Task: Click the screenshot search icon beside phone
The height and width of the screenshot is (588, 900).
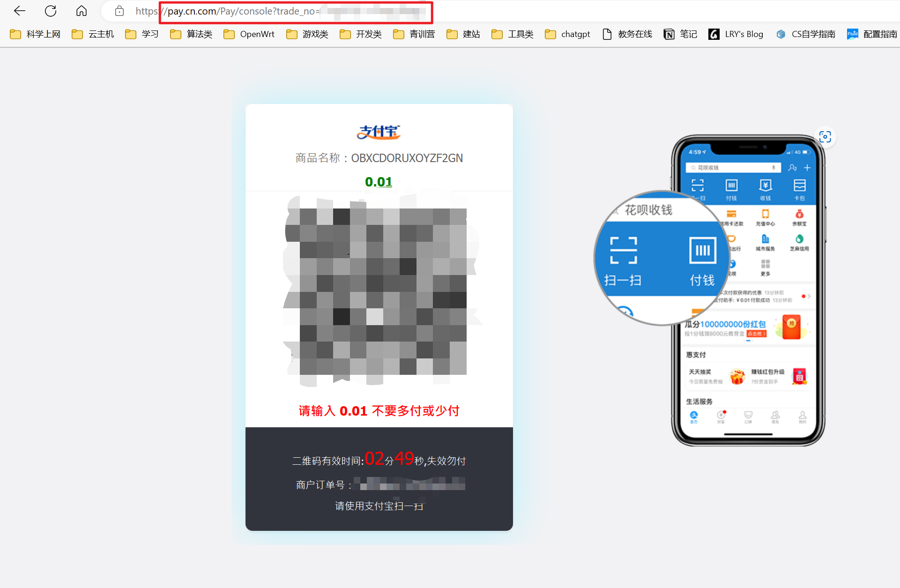Action: click(x=825, y=137)
